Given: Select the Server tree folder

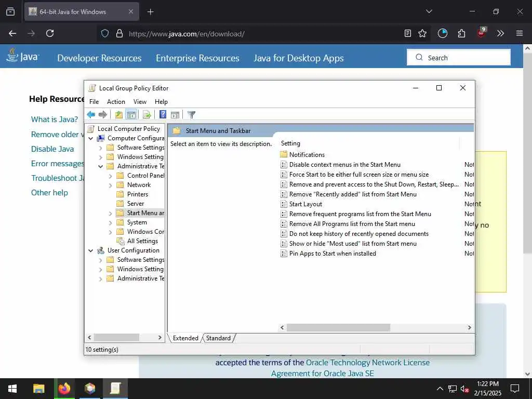Looking at the screenshot, I should point(136,204).
